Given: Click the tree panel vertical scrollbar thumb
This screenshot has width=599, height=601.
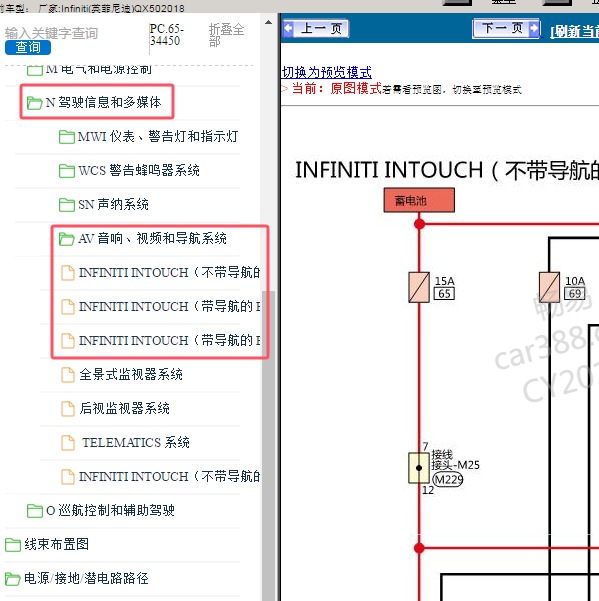Looking at the screenshot, I should coord(269,445).
